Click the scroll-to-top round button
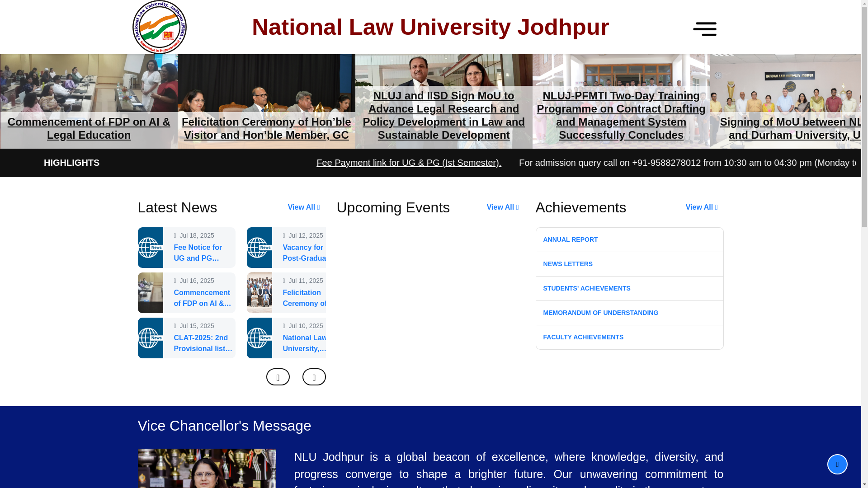Viewport: 868px width, 488px height. [837, 464]
